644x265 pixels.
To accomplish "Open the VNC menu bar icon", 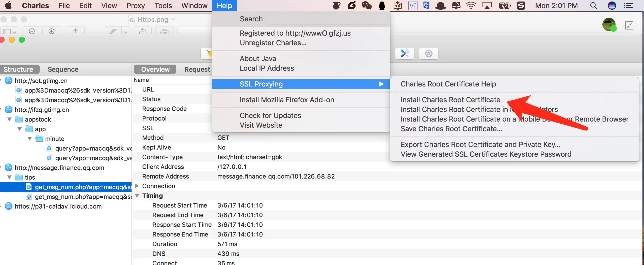I will coord(413,6).
